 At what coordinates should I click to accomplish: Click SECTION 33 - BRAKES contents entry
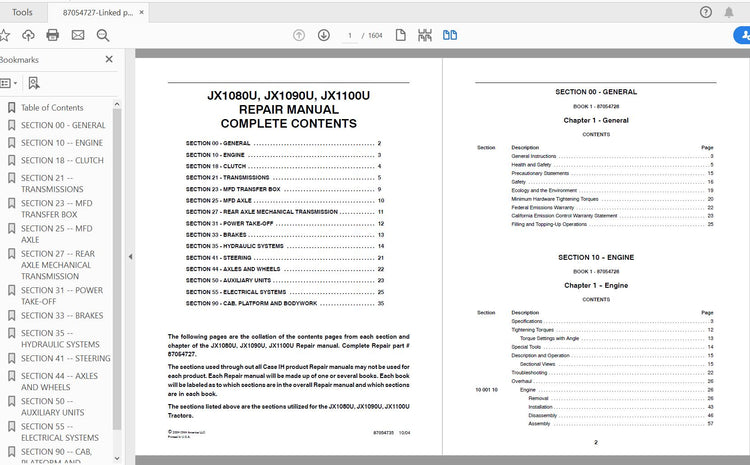point(285,235)
